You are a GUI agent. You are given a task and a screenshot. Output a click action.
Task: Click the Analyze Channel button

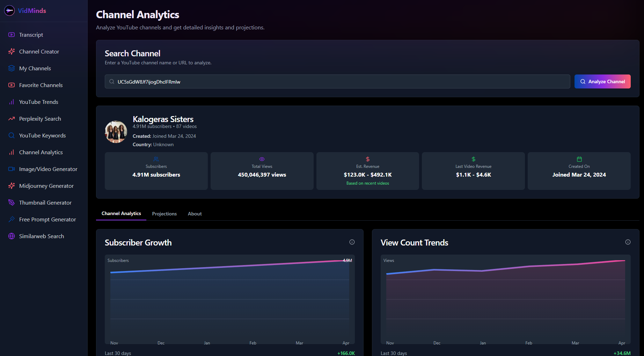tap(602, 81)
